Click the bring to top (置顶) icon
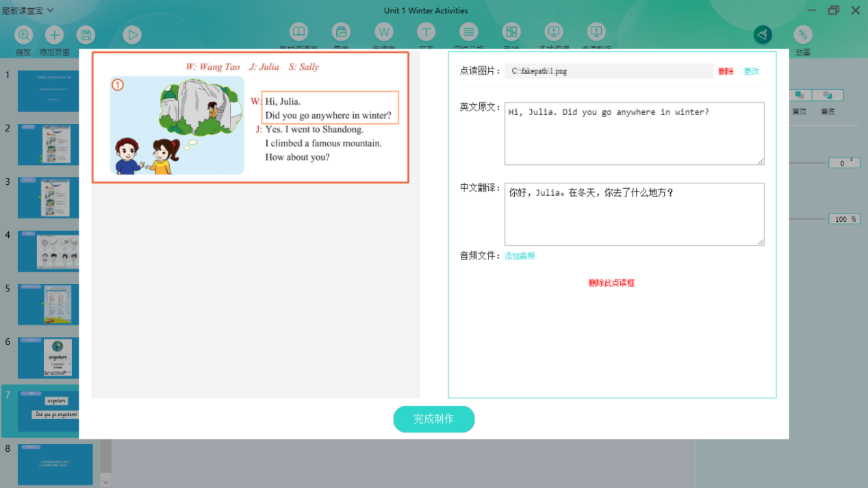The image size is (868, 488). point(800,95)
